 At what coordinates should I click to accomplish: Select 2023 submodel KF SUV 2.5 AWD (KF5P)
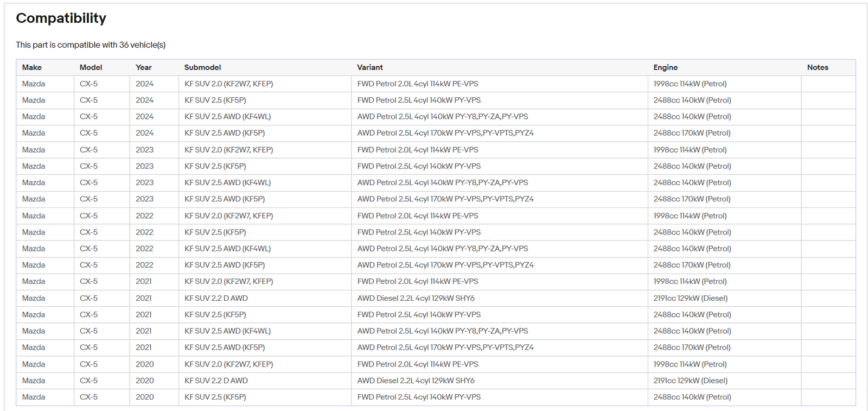click(225, 199)
